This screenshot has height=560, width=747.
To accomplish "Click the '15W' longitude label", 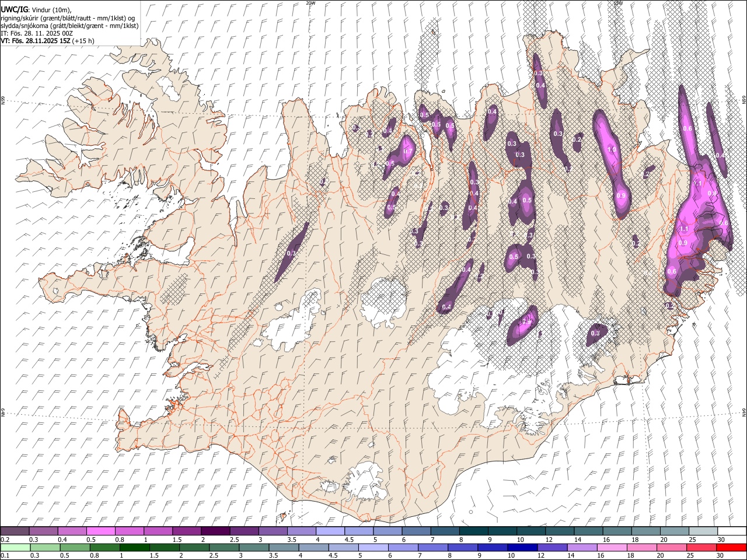I will pyautogui.click(x=619, y=2).
